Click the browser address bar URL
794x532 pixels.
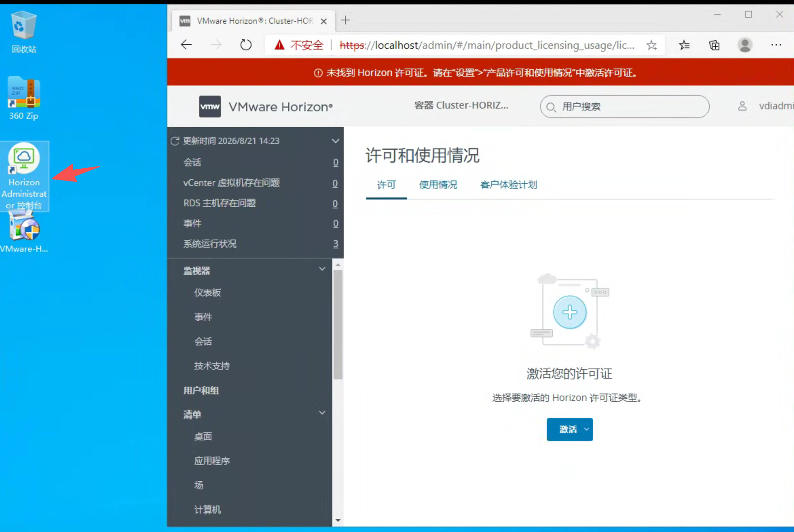(x=487, y=45)
